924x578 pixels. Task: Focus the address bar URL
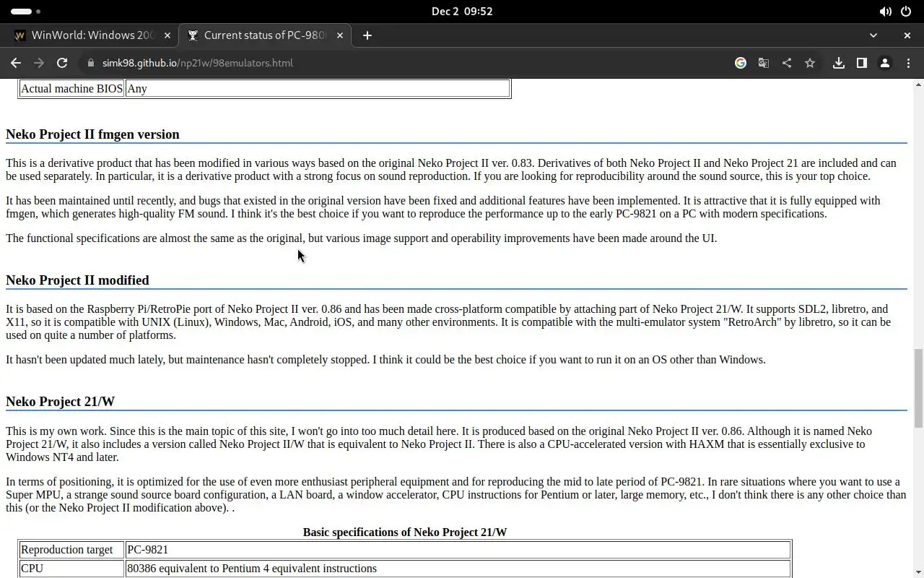(x=198, y=63)
